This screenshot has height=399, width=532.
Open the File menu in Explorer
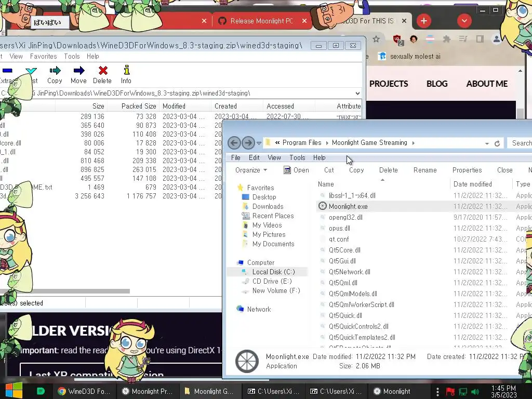click(236, 157)
